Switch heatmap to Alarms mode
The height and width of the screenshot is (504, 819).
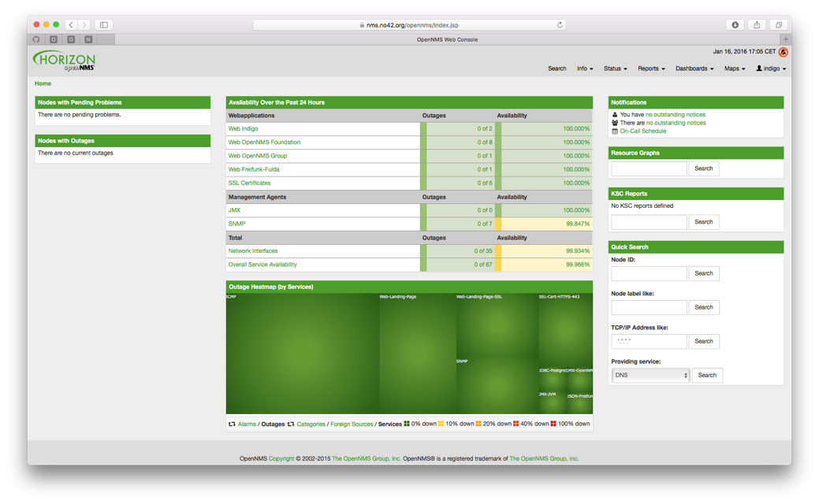pos(247,424)
